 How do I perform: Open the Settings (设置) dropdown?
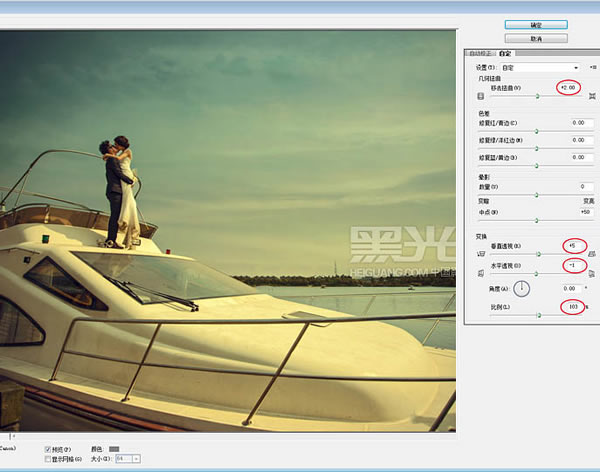(540, 68)
